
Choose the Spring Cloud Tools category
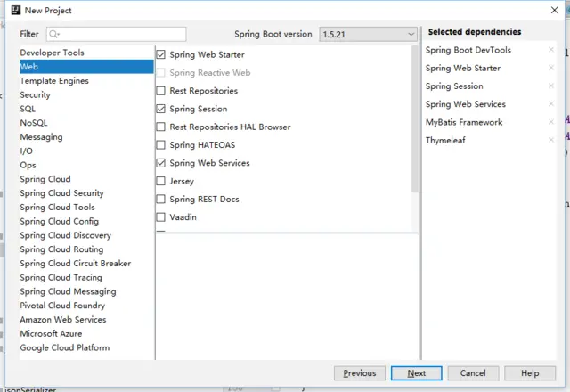(86, 208)
